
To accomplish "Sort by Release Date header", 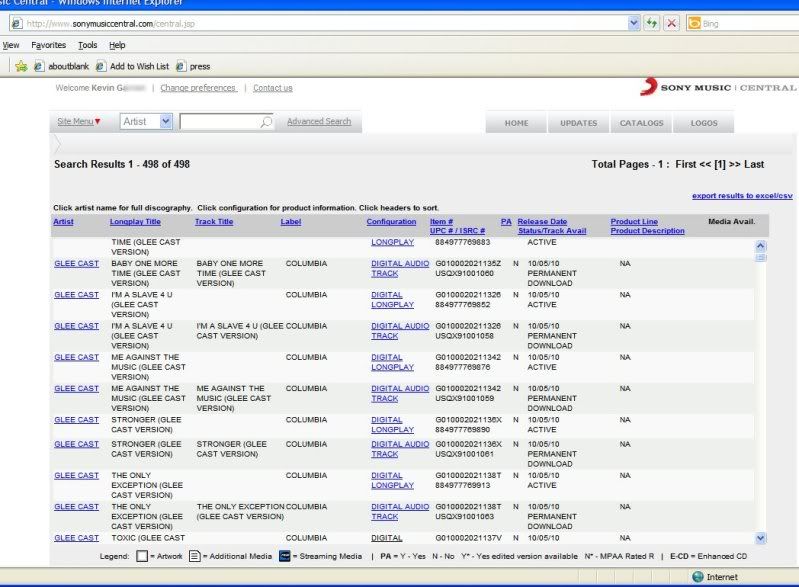I will point(542,222).
